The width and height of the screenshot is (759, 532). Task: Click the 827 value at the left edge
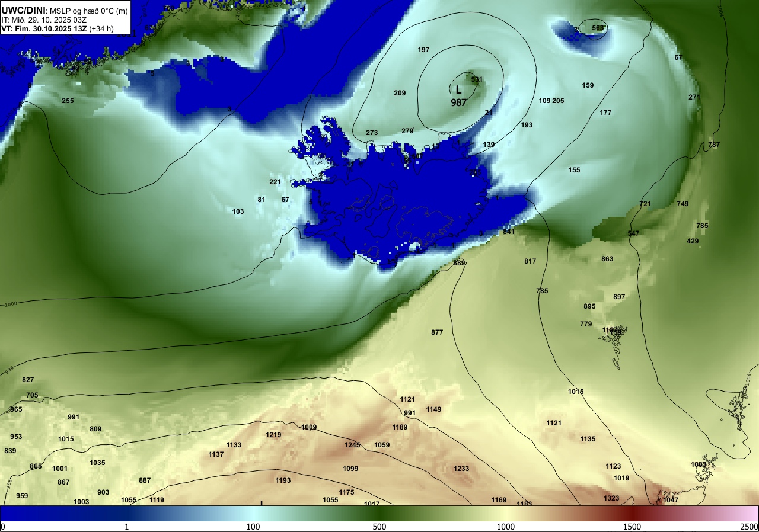28,380
